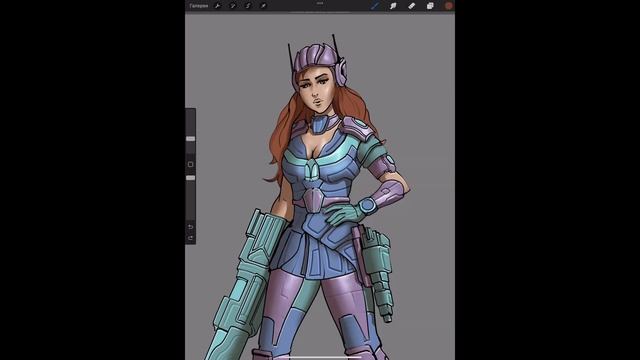Open the active color picker circle
The width and height of the screenshot is (640, 360).
point(449,6)
